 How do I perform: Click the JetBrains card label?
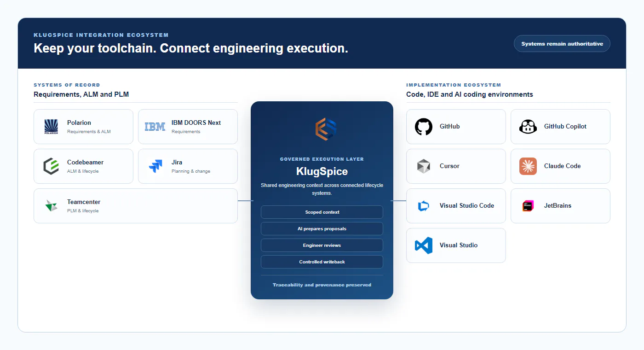558,206
